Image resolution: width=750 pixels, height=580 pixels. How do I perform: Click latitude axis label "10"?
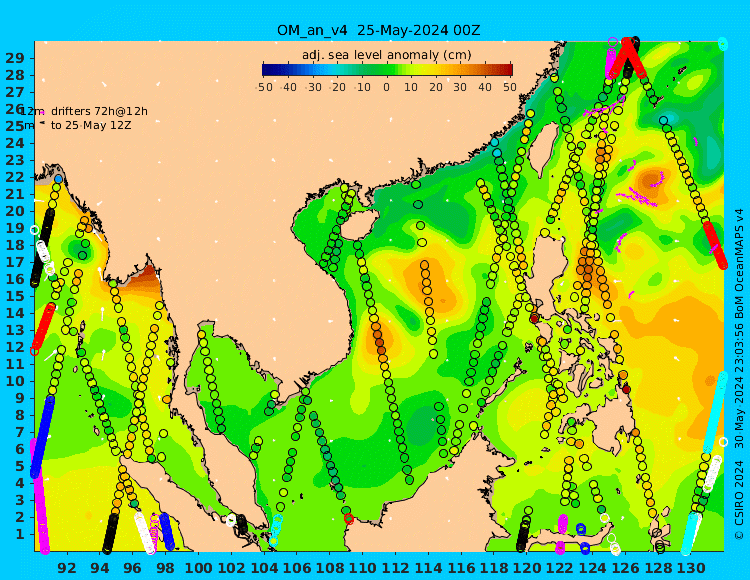click(14, 381)
